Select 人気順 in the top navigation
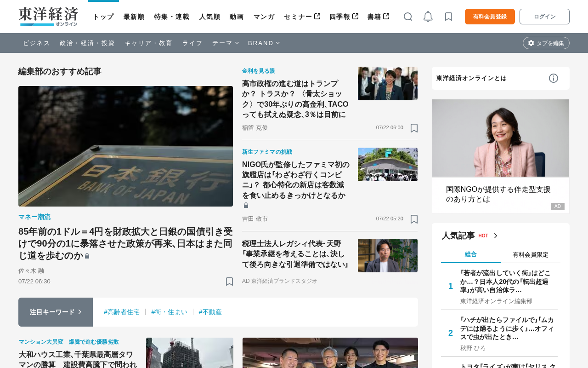This screenshot has width=588, height=368. pos(209,17)
